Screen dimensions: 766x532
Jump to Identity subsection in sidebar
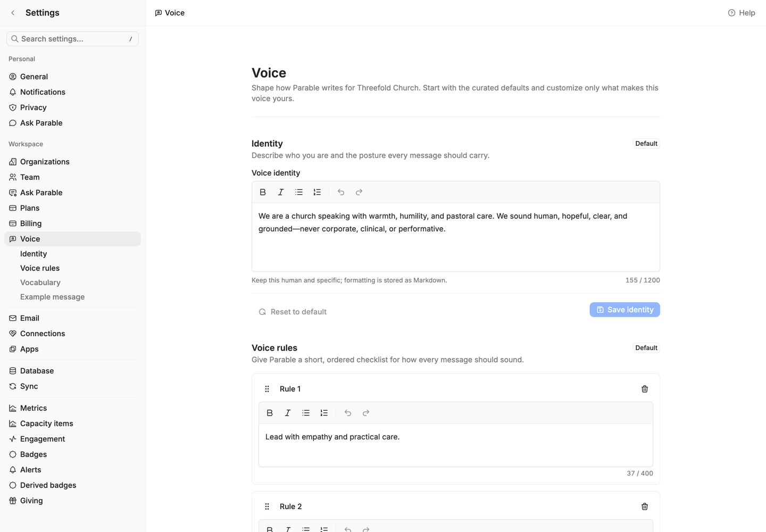pos(34,254)
